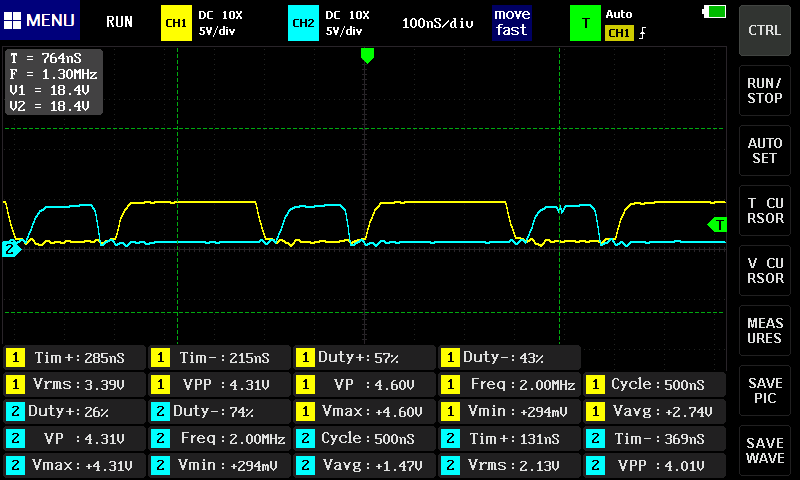The height and width of the screenshot is (480, 800).
Task: Select the CH1 VP 4.60V measurement
Action: 364,384
